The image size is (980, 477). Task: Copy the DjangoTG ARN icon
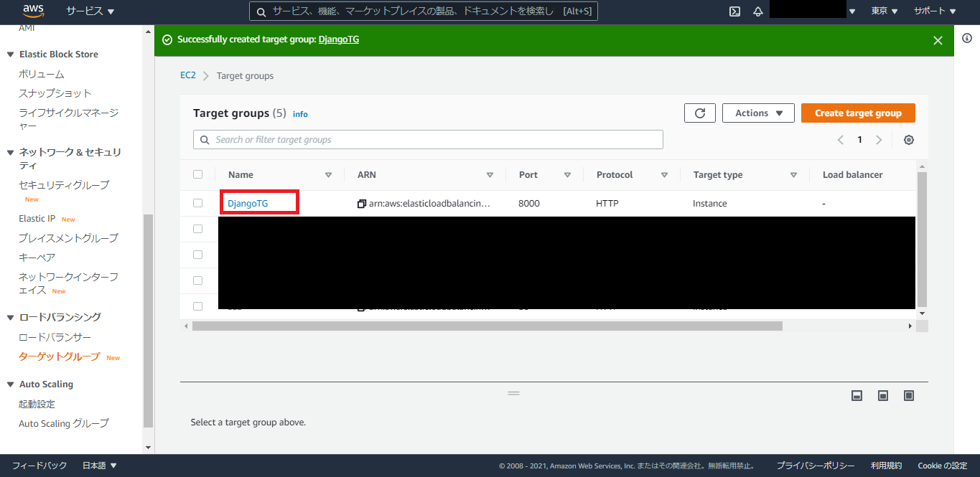[x=362, y=204]
